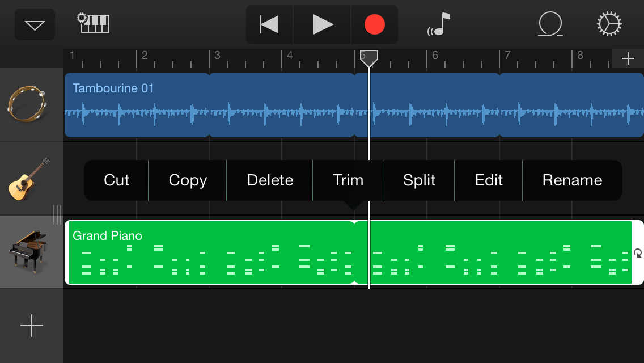Choose Split from the region menu
Image resolution: width=644 pixels, height=363 pixels.
[419, 180]
